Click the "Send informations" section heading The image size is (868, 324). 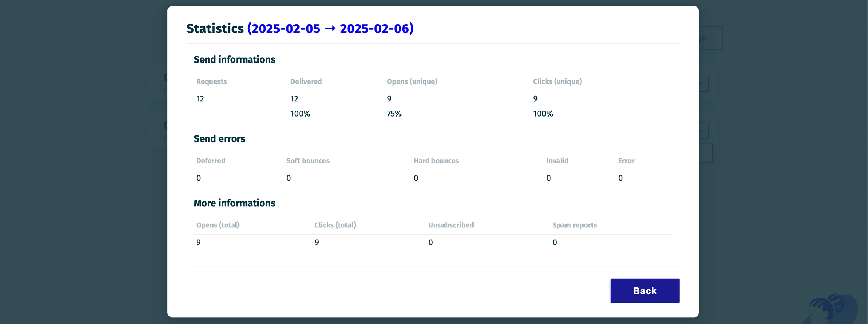click(234, 60)
